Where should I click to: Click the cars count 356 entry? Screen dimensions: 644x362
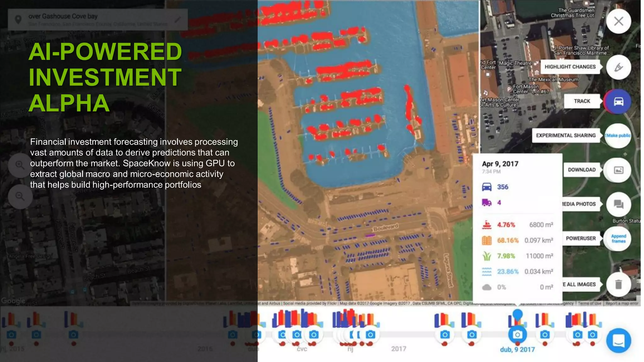coord(502,187)
